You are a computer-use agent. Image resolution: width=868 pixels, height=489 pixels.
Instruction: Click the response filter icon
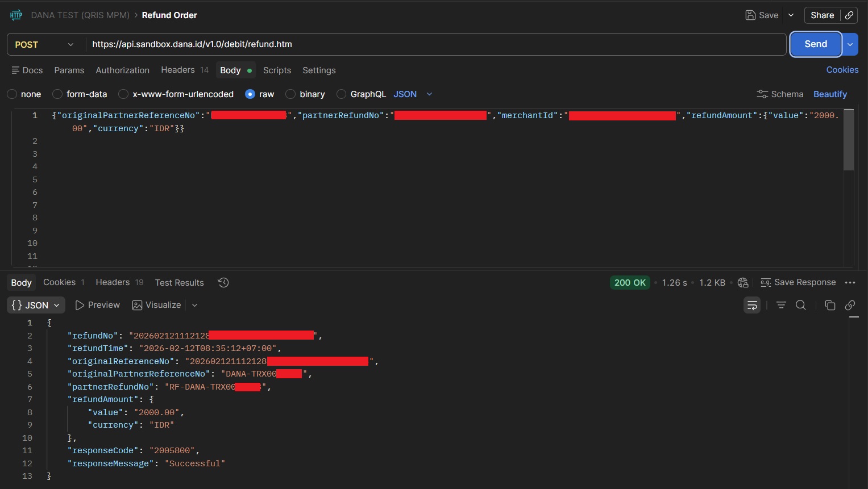coord(782,306)
